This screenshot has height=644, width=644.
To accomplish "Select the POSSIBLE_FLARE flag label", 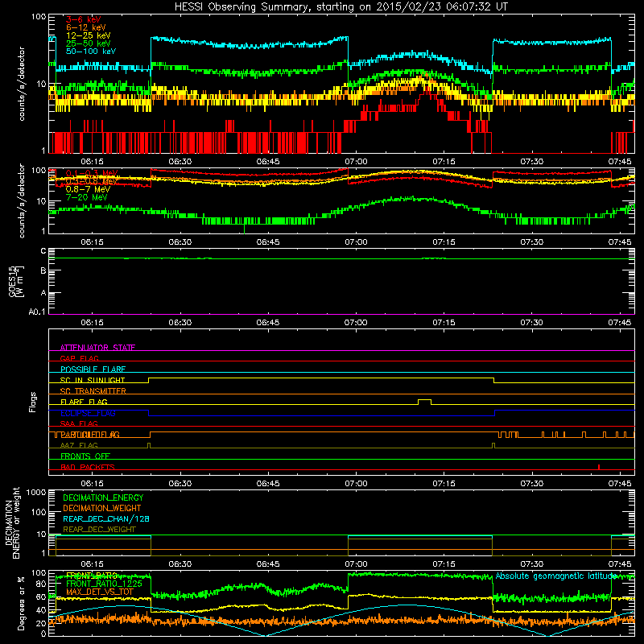I will pos(93,369).
